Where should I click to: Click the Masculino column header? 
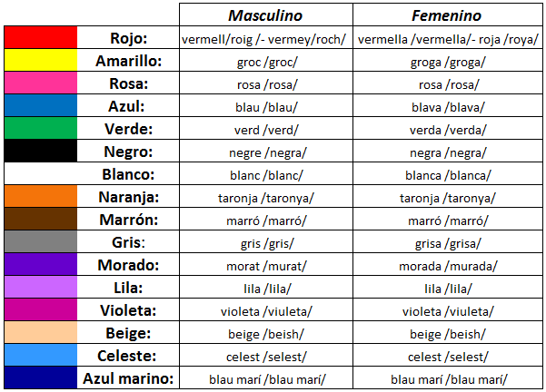264,15
